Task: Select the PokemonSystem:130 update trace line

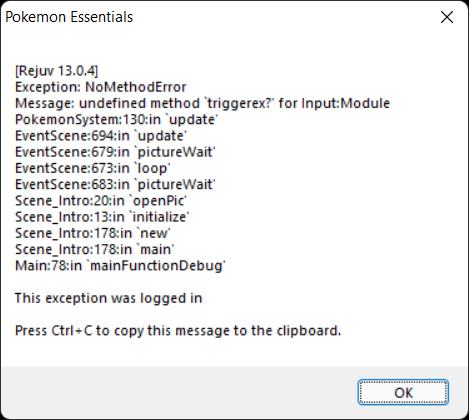Action: point(116,119)
